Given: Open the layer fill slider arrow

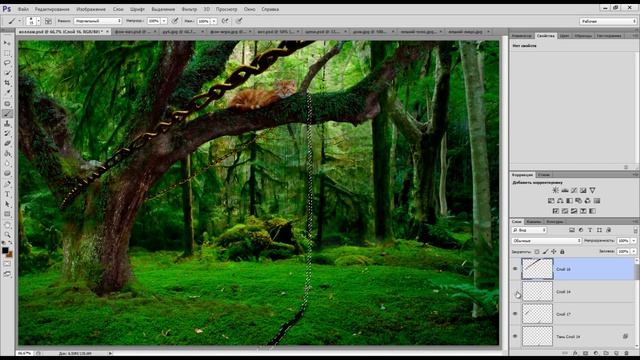Looking at the screenshot, I should pos(633,251).
